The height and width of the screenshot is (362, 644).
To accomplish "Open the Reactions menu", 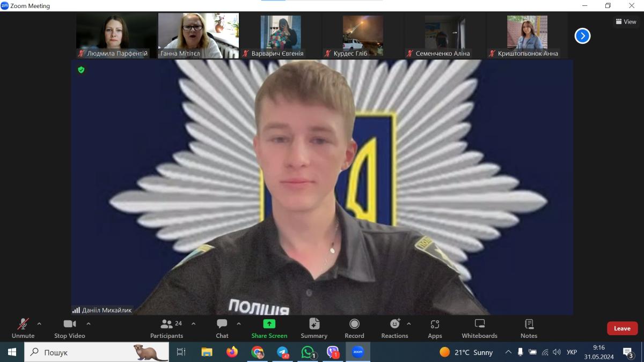I will pyautogui.click(x=395, y=328).
